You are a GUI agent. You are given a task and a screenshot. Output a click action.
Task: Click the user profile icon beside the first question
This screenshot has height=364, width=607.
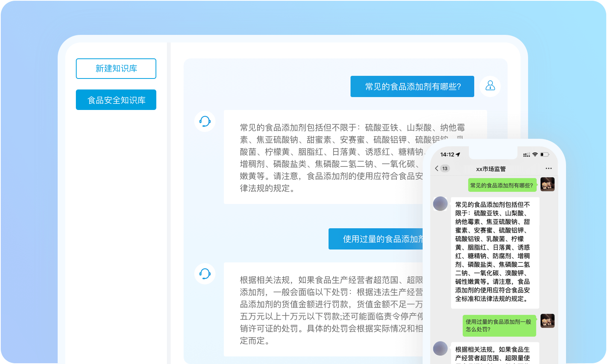pos(490,86)
